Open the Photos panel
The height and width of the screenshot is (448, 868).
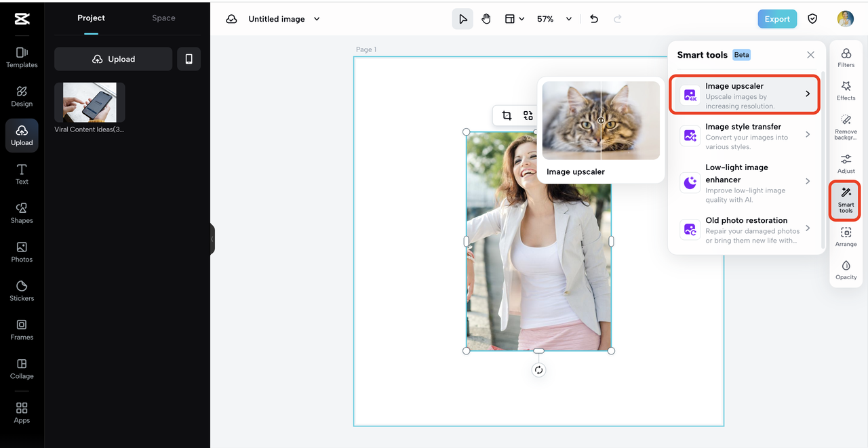[22, 252]
